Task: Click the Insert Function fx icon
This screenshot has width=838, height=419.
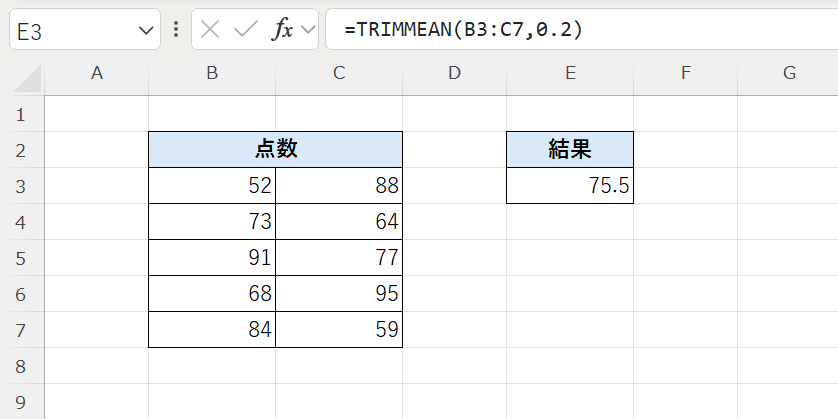Action: [282, 30]
